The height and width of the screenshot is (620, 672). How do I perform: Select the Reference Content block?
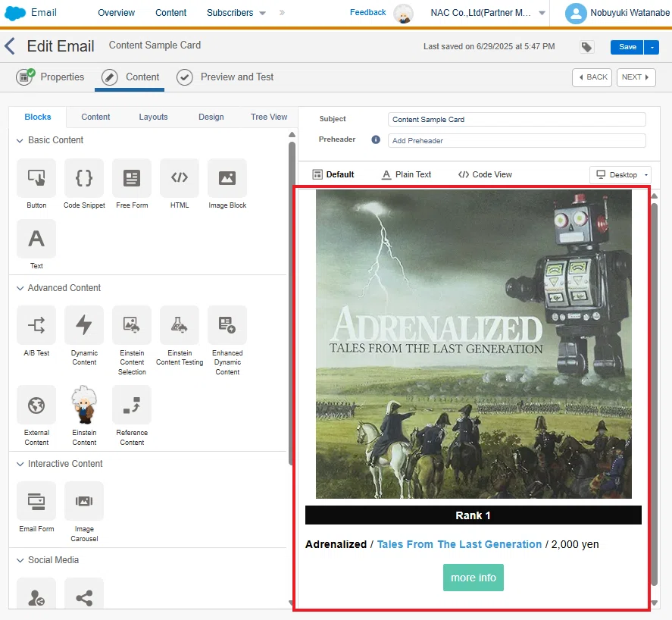tap(132, 405)
